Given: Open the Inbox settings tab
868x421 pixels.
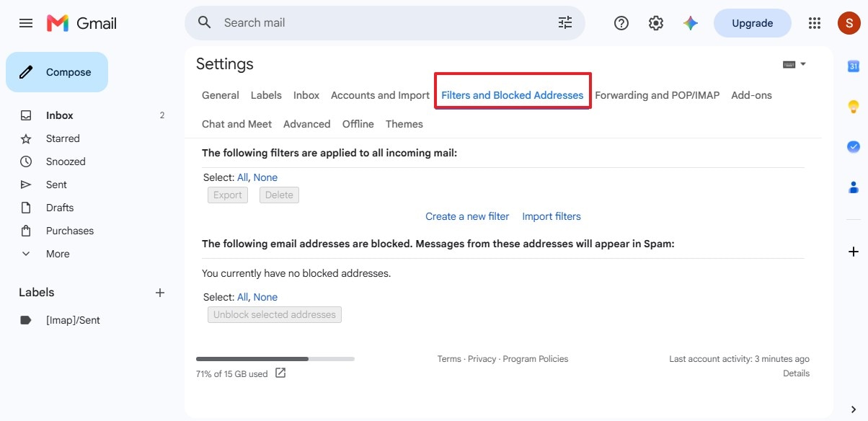Looking at the screenshot, I should tap(306, 95).
